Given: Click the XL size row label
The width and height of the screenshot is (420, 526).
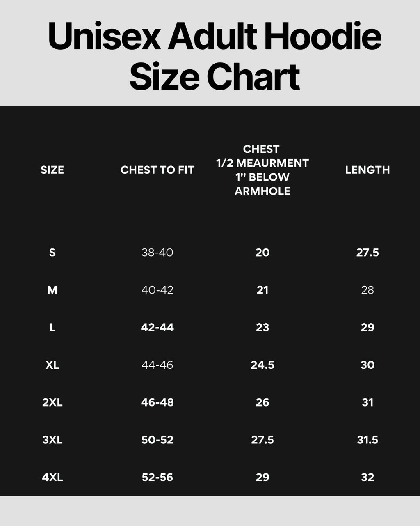Looking at the screenshot, I should 52,365.
